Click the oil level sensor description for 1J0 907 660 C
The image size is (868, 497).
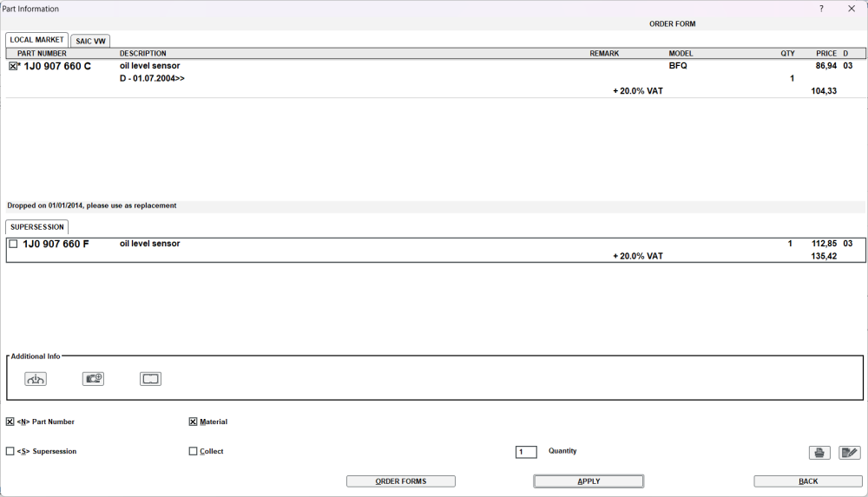[149, 66]
